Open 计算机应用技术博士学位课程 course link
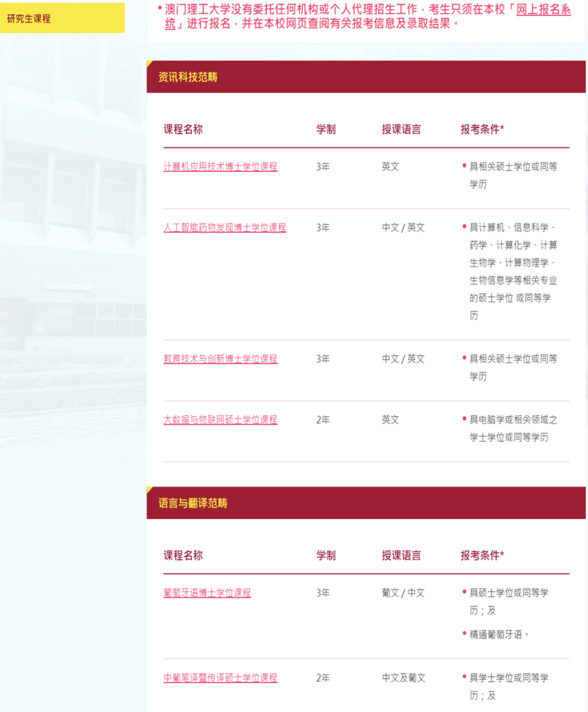The height and width of the screenshot is (712, 588). tap(220, 167)
